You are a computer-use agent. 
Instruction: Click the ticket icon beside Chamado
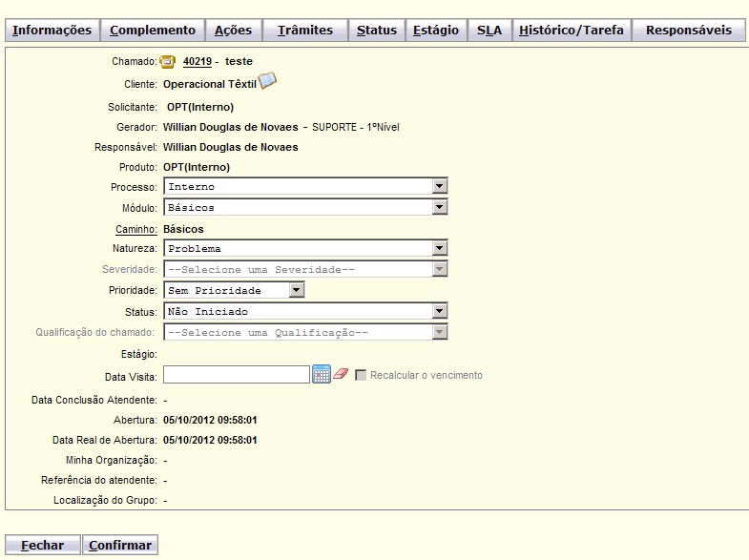point(168,62)
